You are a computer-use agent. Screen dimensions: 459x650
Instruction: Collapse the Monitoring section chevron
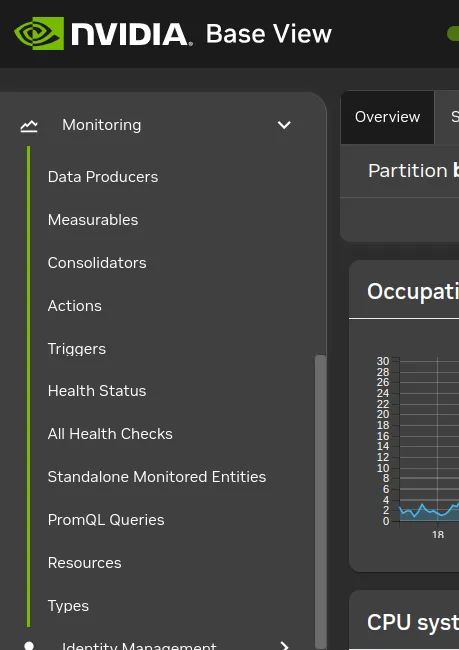[284, 125]
